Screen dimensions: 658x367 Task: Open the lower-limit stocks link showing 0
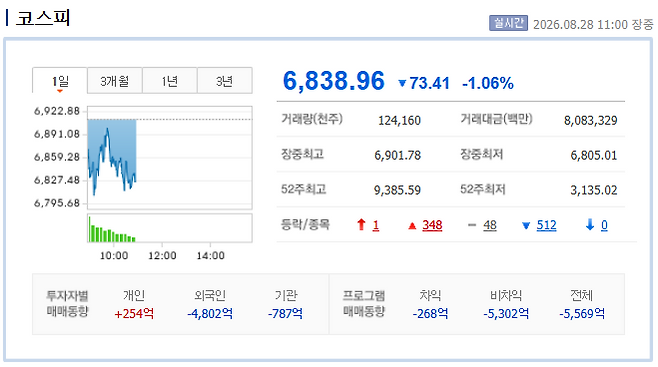[x=604, y=225]
